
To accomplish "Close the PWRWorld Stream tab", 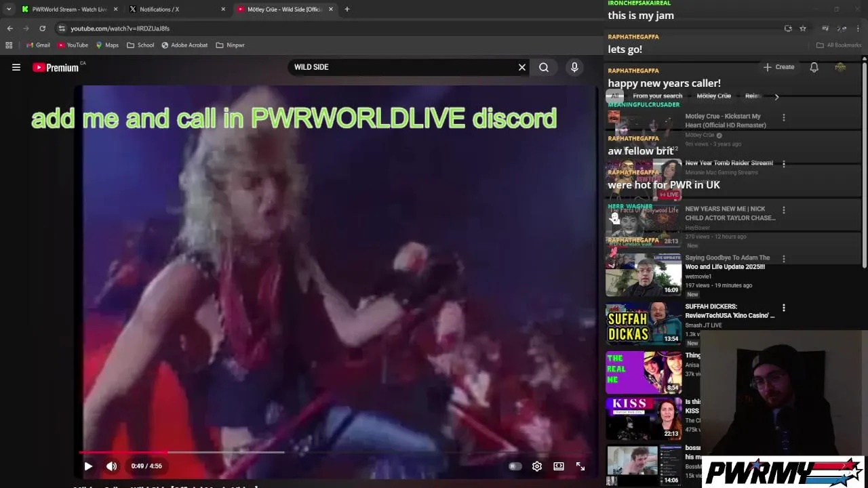I will (115, 9).
